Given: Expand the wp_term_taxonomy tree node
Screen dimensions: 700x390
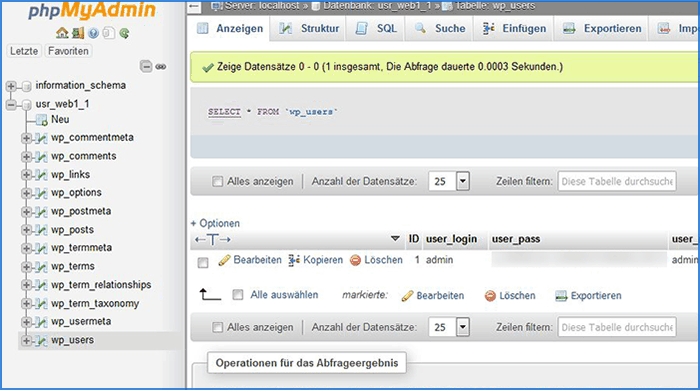Looking at the screenshot, I should (x=26, y=304).
